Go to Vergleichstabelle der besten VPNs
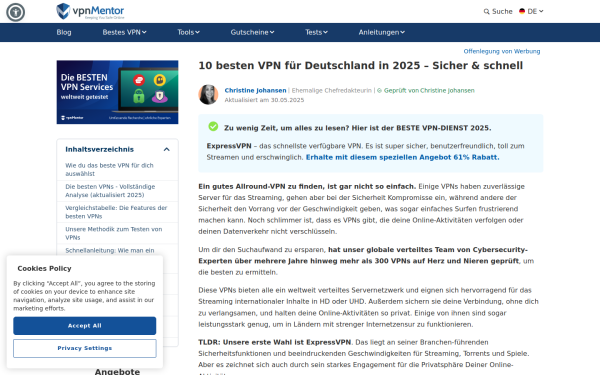 click(116, 212)
